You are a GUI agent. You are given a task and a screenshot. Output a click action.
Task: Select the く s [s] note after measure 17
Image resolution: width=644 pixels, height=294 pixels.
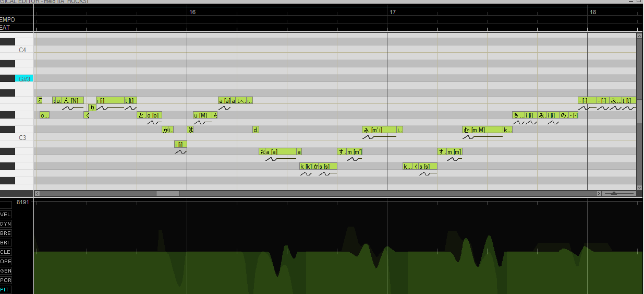(425, 166)
